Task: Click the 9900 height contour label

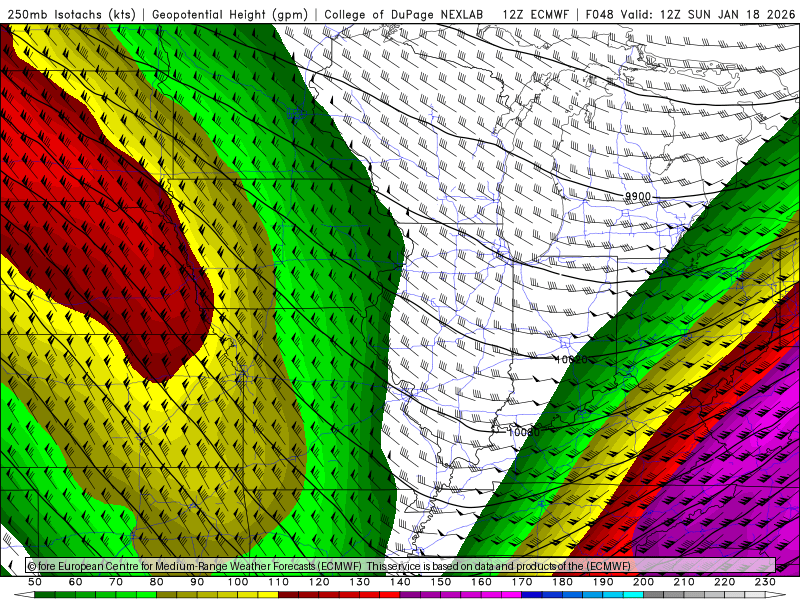Action: coord(638,196)
